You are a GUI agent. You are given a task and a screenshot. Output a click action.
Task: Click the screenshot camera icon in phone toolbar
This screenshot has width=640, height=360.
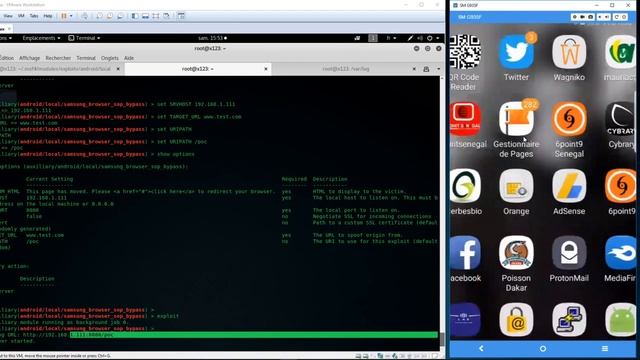[x=590, y=17]
